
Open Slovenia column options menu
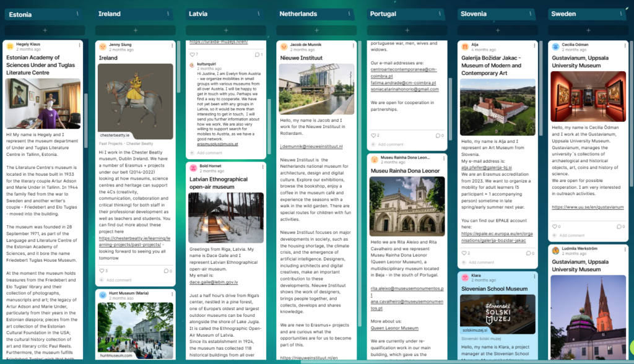[x=530, y=14]
